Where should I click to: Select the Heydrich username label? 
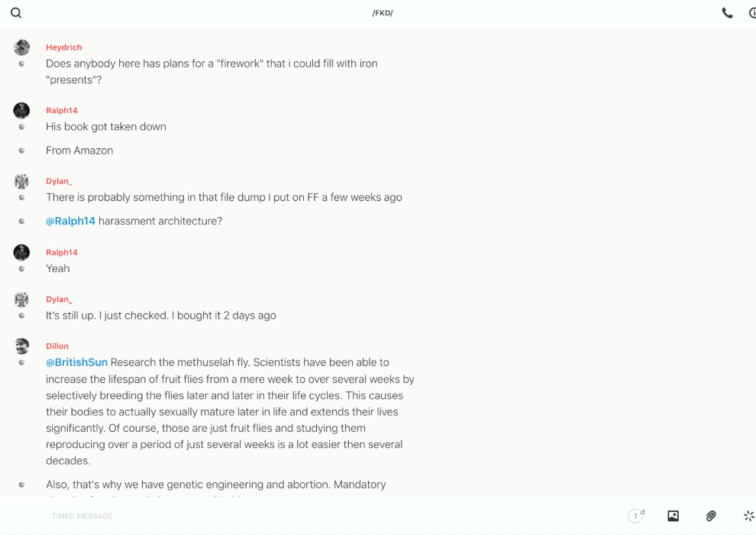click(63, 47)
